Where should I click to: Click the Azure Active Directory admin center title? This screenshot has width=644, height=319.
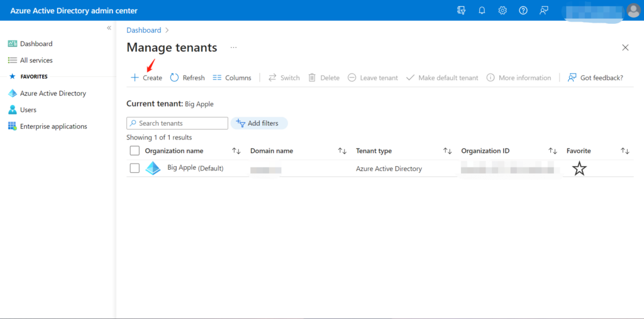[74, 11]
